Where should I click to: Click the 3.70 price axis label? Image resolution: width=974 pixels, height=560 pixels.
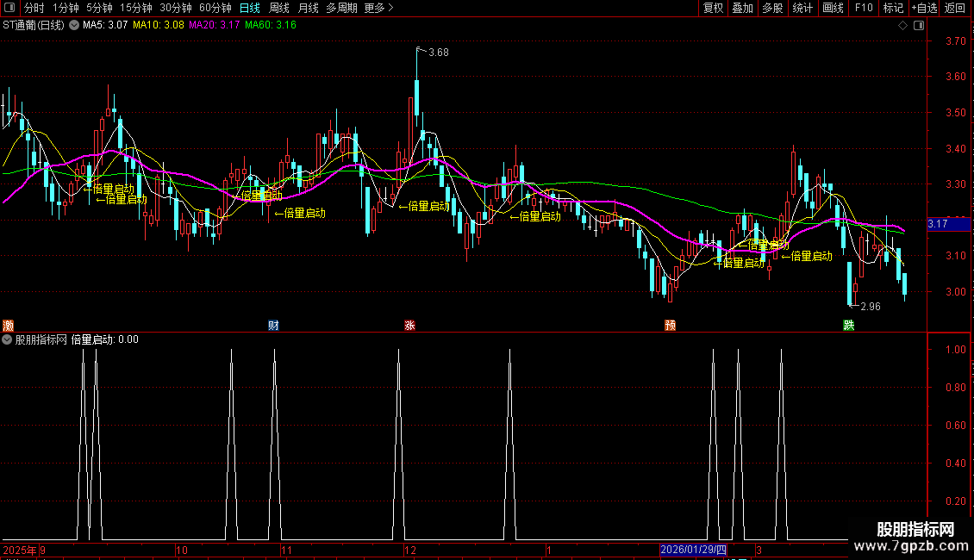[956, 41]
